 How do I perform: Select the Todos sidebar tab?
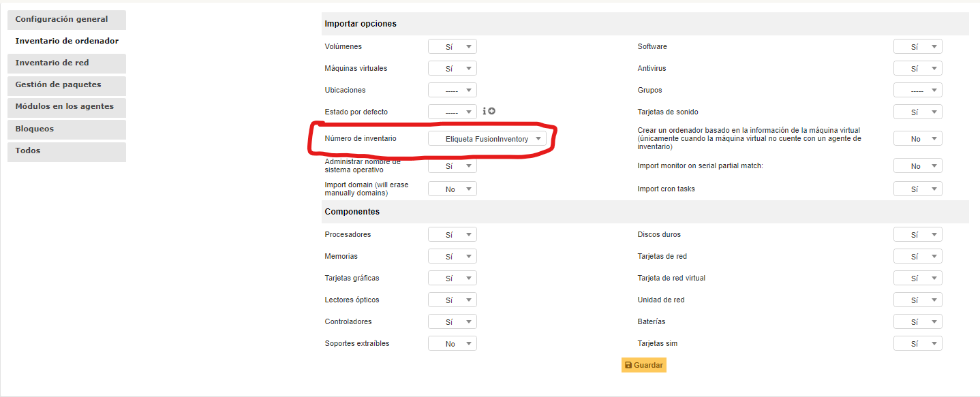66,150
